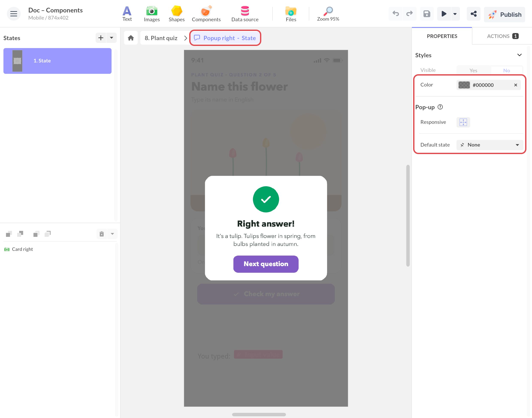Click the Zoom 95% magnifier

tap(328, 14)
